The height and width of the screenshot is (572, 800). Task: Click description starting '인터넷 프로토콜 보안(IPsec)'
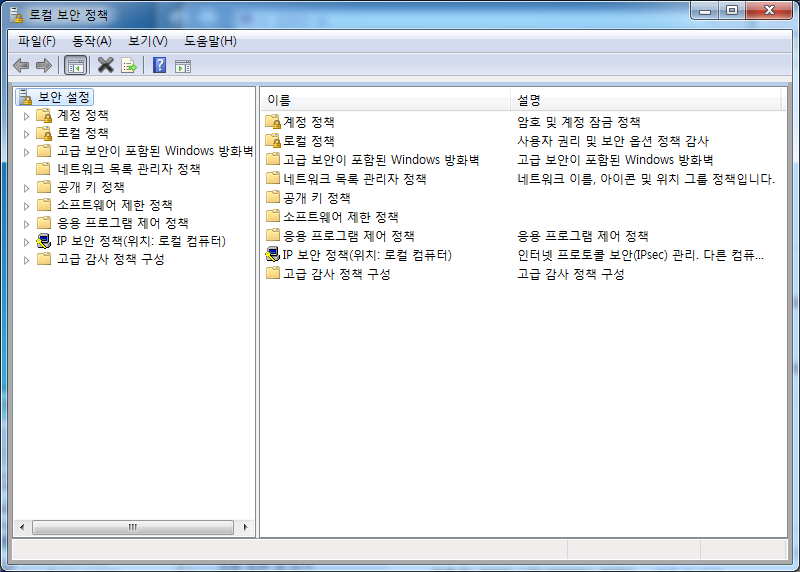pos(641,255)
